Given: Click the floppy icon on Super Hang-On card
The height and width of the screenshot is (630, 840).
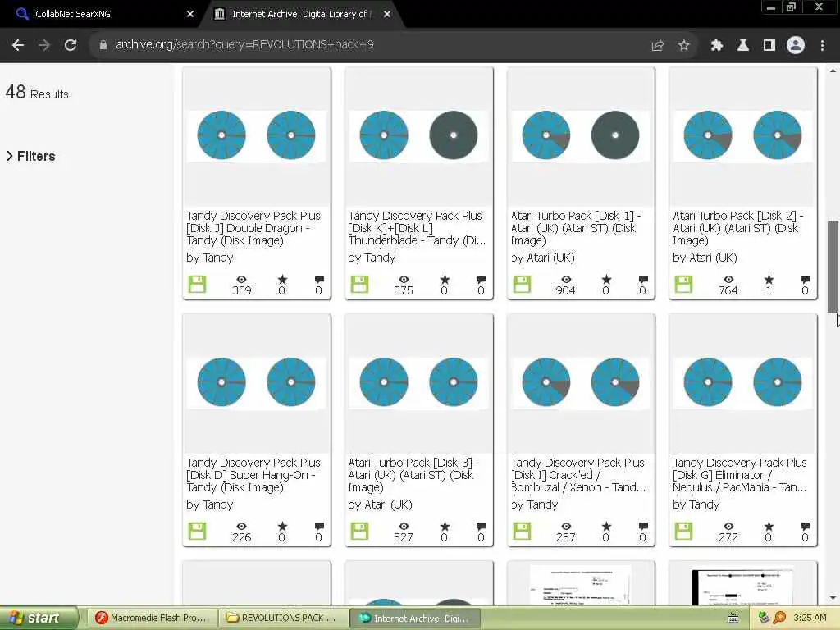Looking at the screenshot, I should [197, 532].
